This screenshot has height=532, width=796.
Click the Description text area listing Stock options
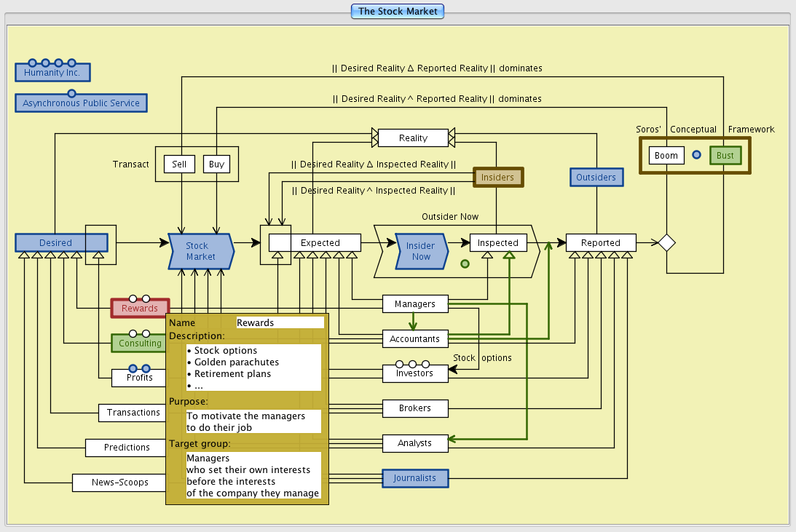click(253, 368)
